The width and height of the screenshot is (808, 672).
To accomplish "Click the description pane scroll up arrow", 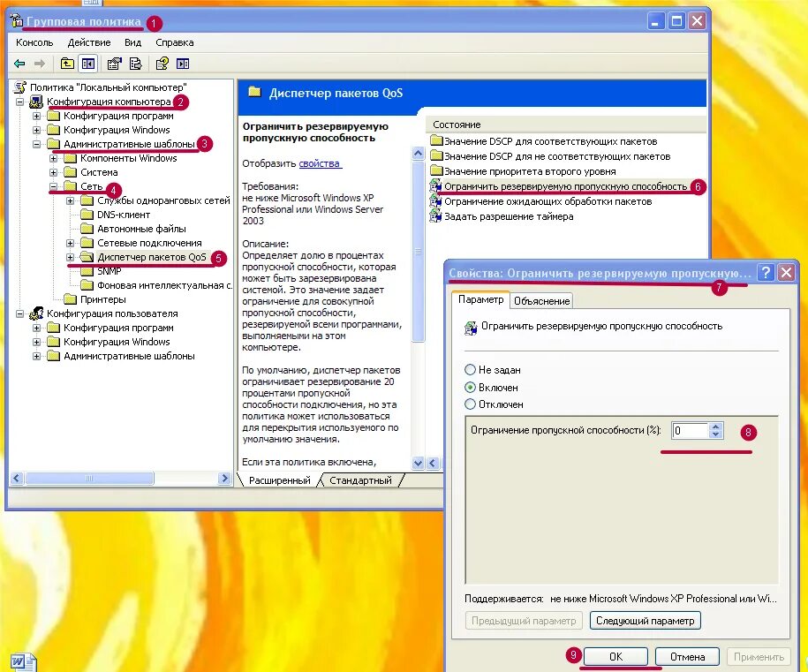I will pyautogui.click(x=418, y=153).
